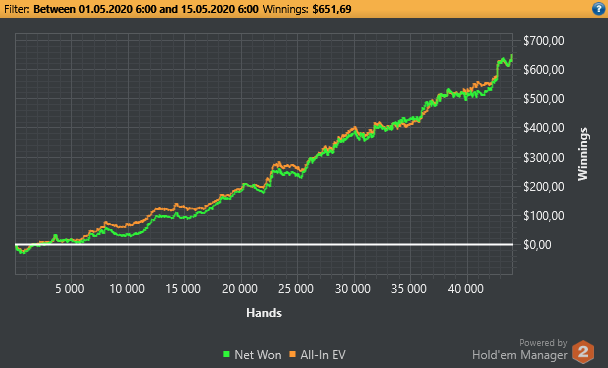Click the $300,00 axis label
608x368 pixels.
[x=544, y=157]
